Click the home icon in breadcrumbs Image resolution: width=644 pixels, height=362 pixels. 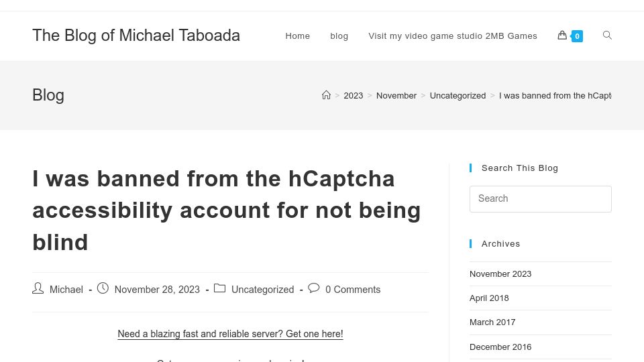tap(326, 95)
